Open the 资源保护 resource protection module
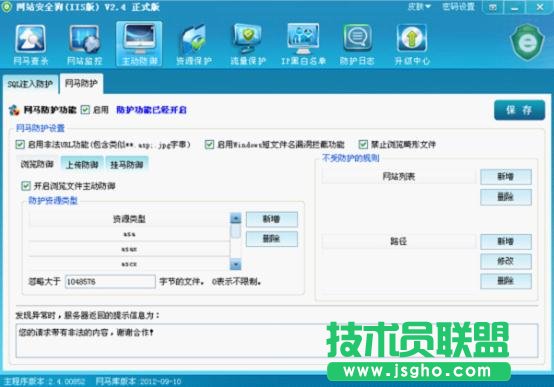 click(x=194, y=45)
